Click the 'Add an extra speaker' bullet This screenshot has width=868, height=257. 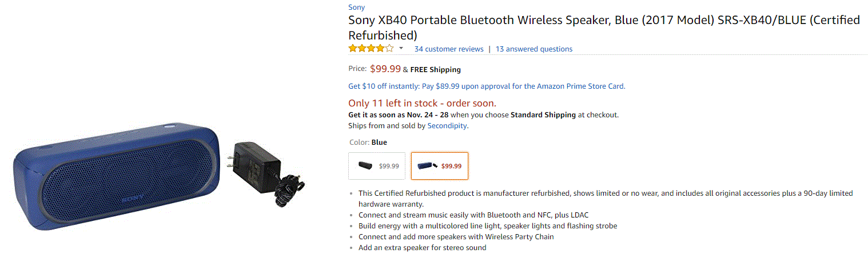[x=422, y=248]
